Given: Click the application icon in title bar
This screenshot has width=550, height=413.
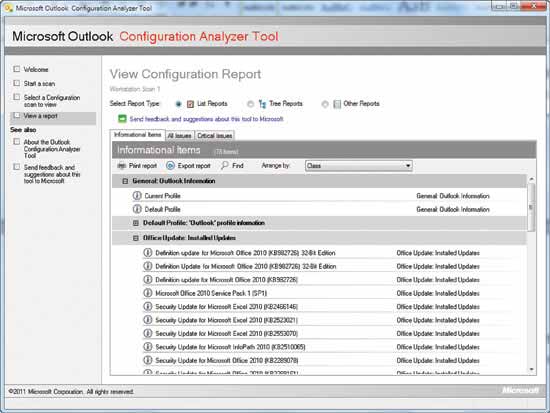Looking at the screenshot, I should pyautogui.click(x=8, y=7).
